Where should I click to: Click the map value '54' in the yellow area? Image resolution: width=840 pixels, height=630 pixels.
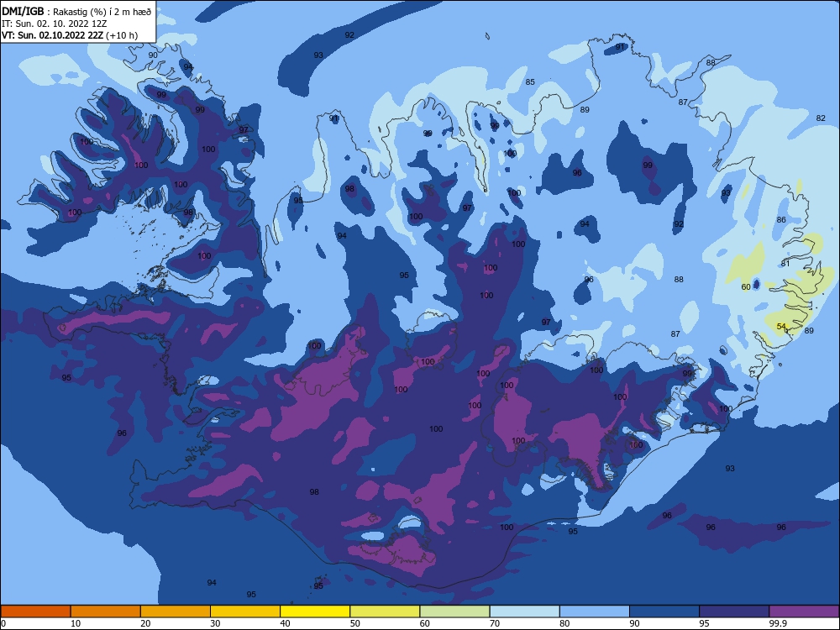click(x=781, y=326)
